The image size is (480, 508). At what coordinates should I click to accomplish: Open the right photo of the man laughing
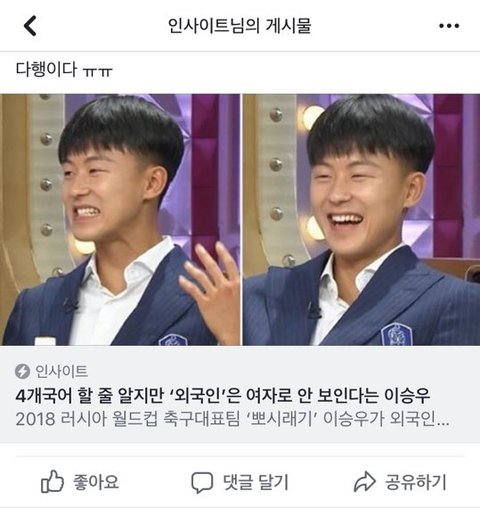click(361, 220)
